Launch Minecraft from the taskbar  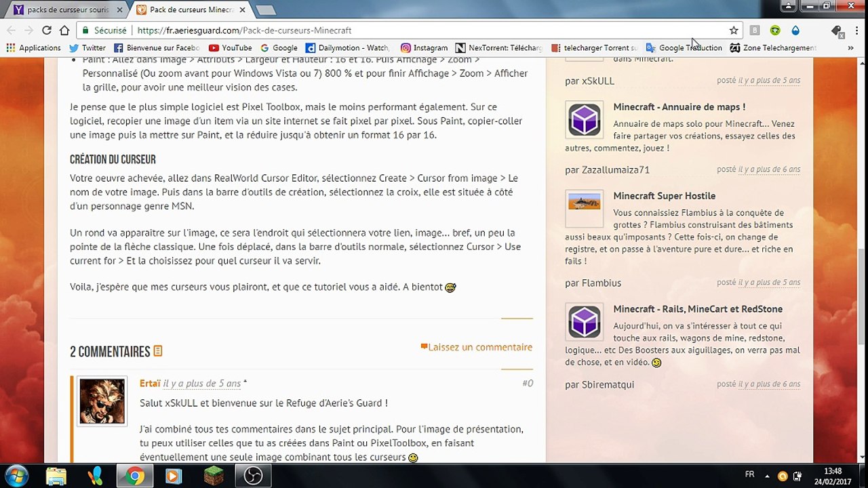coord(214,476)
